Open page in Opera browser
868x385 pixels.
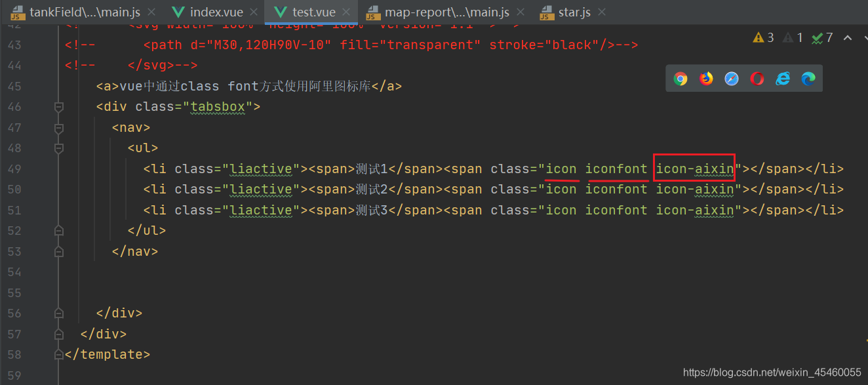pyautogui.click(x=757, y=79)
